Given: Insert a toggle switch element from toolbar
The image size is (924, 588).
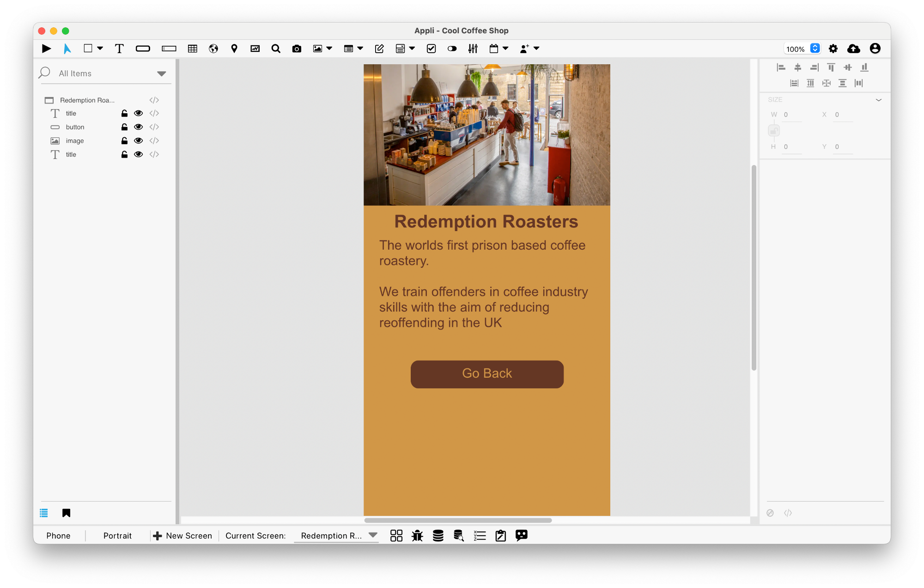Looking at the screenshot, I should pos(452,49).
